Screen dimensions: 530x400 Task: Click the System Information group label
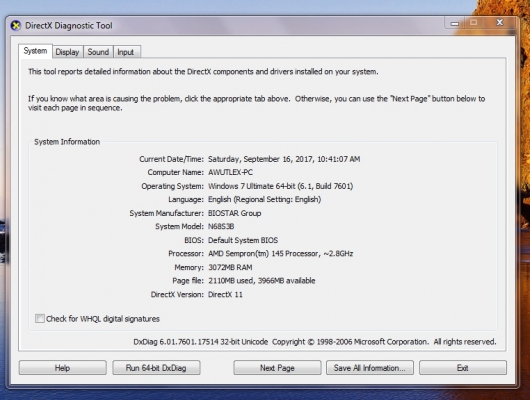(x=67, y=142)
